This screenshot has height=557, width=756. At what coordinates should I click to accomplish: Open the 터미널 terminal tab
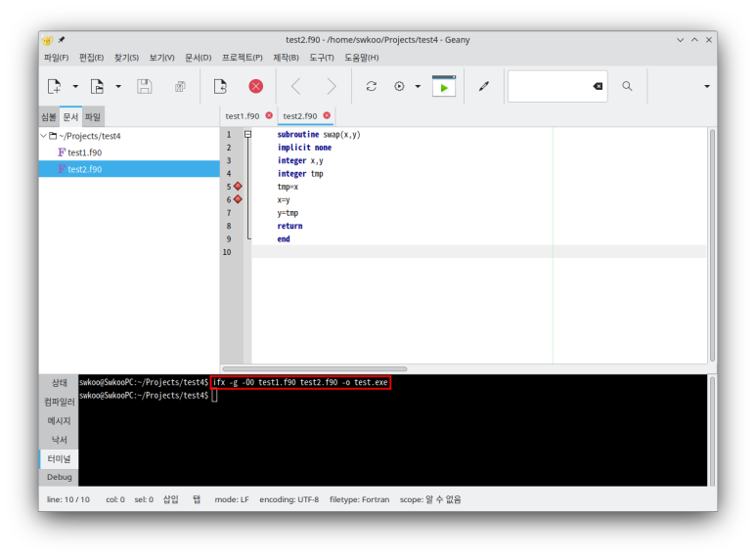59,458
